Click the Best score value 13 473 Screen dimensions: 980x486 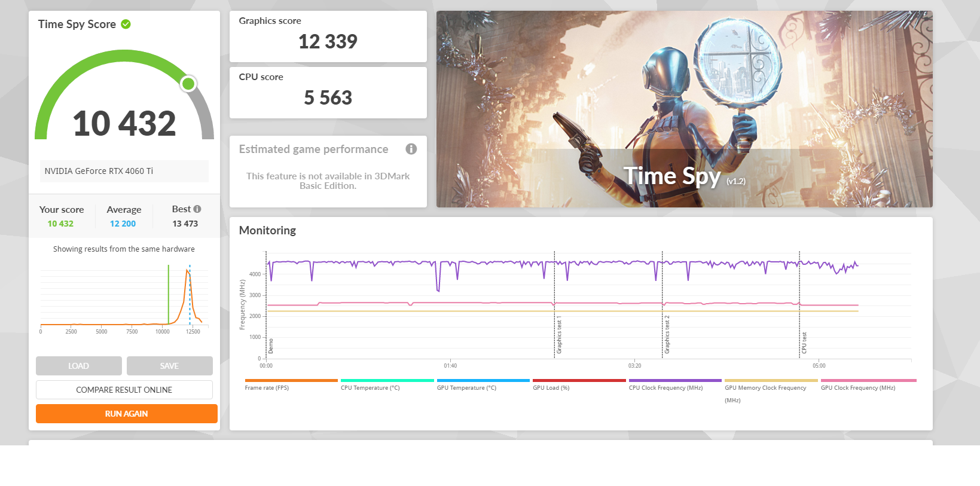point(185,224)
